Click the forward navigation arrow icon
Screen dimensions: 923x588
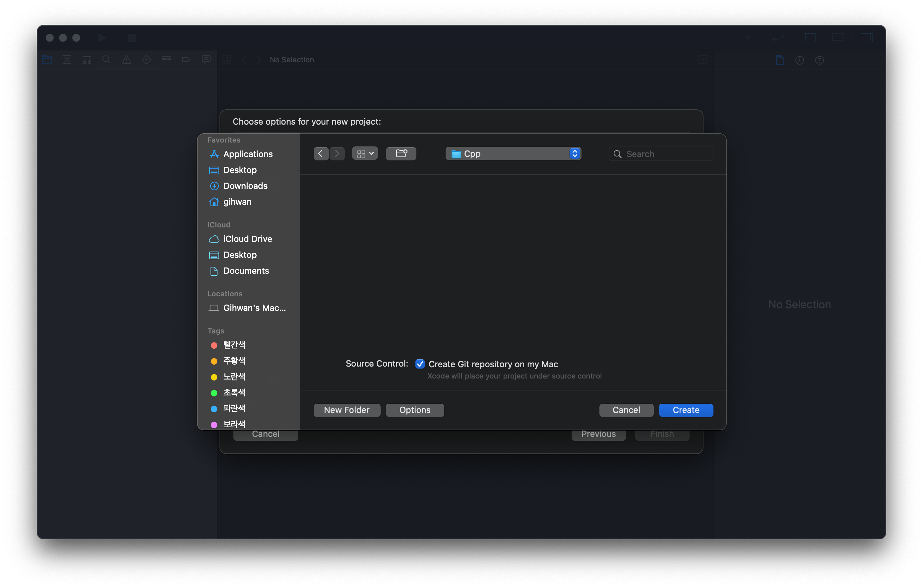(x=337, y=153)
